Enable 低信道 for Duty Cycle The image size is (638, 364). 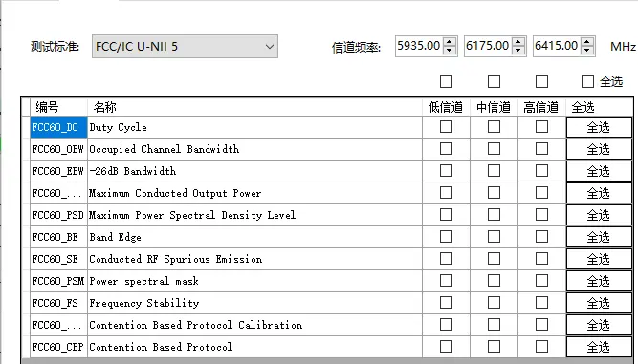(447, 127)
